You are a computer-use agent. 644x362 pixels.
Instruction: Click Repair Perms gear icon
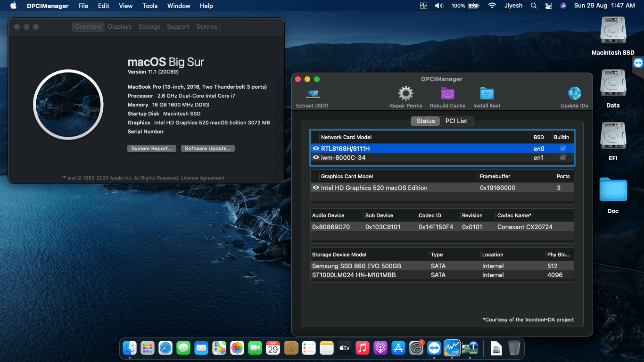point(406,94)
